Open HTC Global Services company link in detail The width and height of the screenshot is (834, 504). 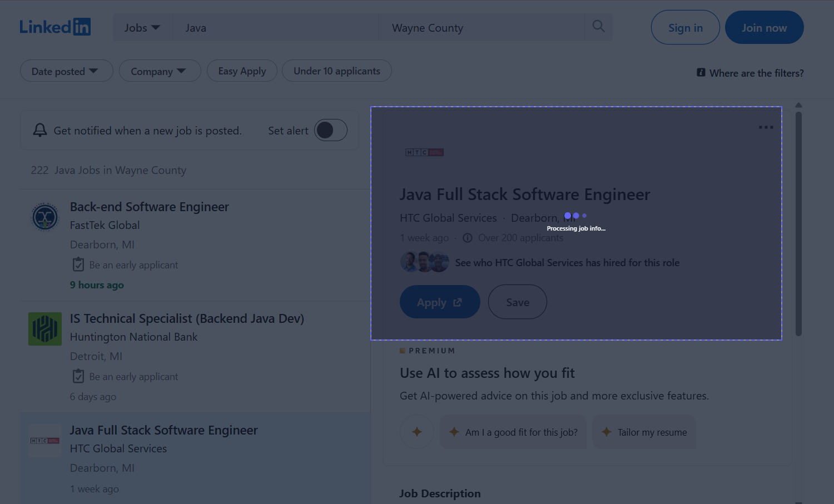[x=448, y=218]
